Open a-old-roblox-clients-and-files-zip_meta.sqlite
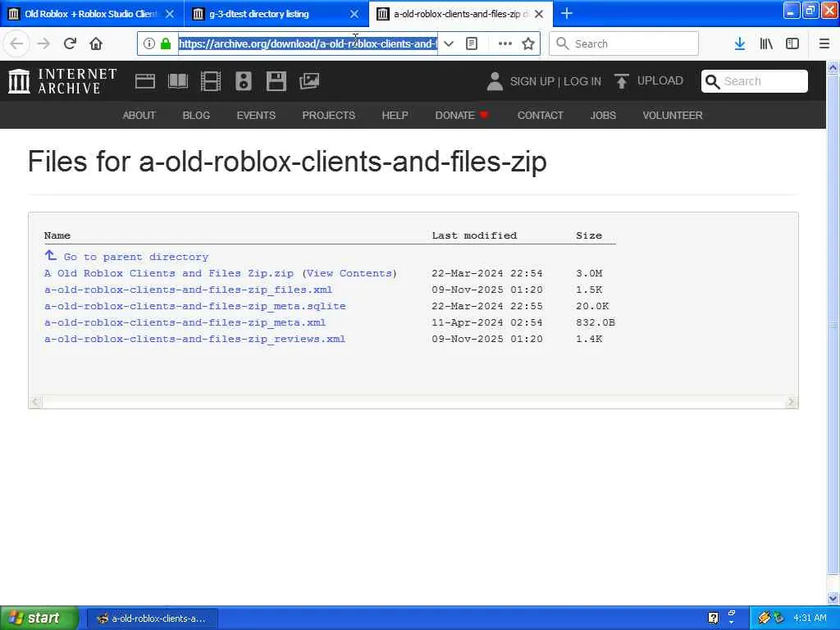This screenshot has width=840, height=630. [x=195, y=307]
